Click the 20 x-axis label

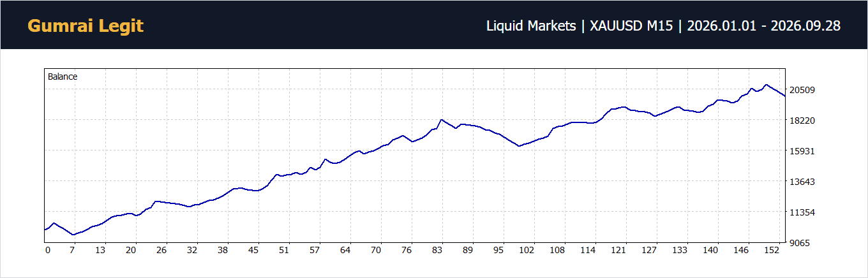click(x=131, y=251)
